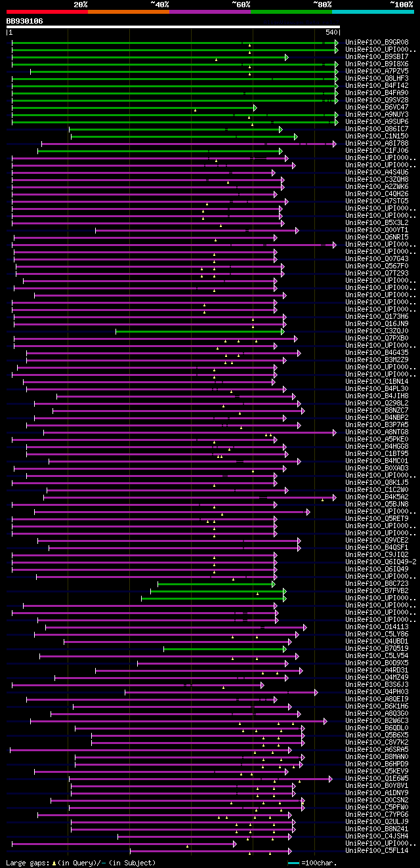Select the UniRef100_C9JIQ2 label
Viewport: 420px width, 868px height.
tap(377, 554)
